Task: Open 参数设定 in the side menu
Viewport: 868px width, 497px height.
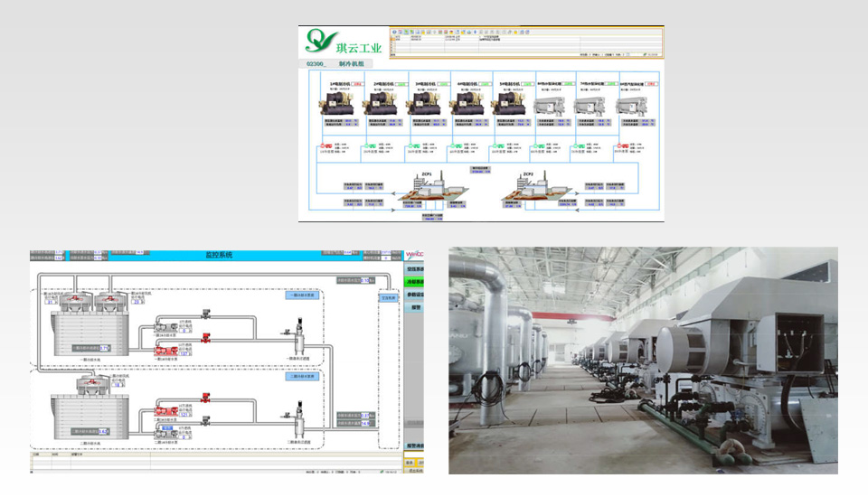Action: [413, 294]
